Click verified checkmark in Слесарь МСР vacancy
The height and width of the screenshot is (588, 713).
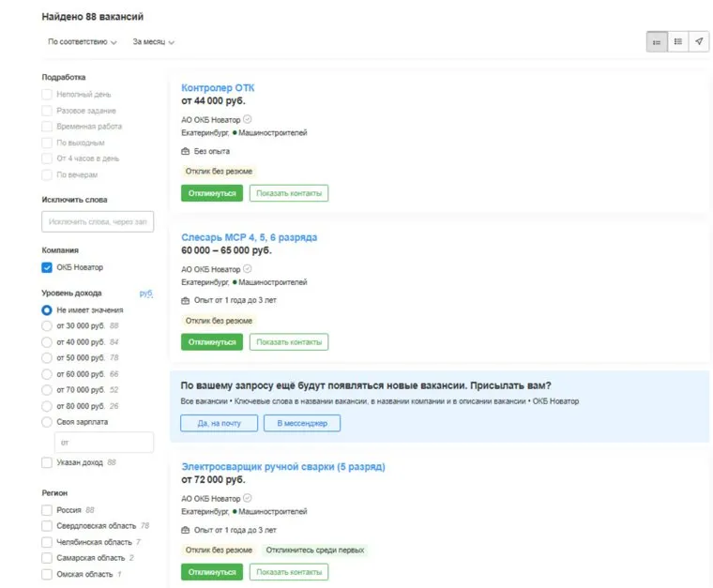click(x=248, y=269)
